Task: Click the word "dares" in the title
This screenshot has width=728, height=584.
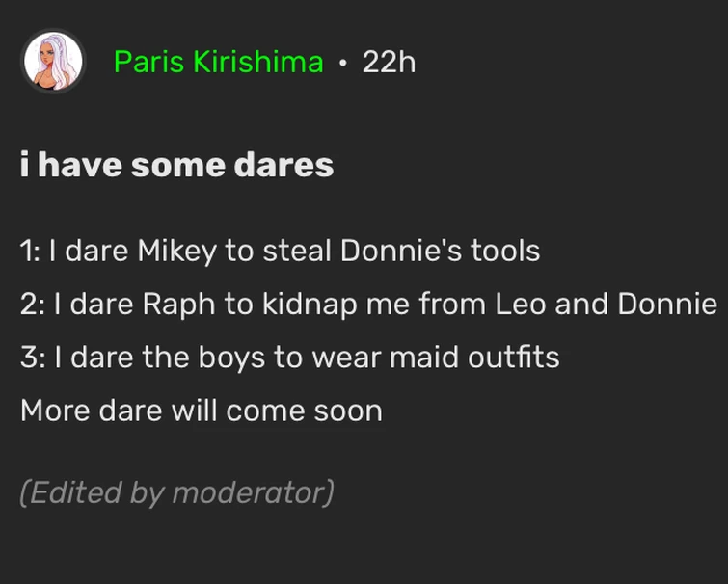Action: (283, 165)
